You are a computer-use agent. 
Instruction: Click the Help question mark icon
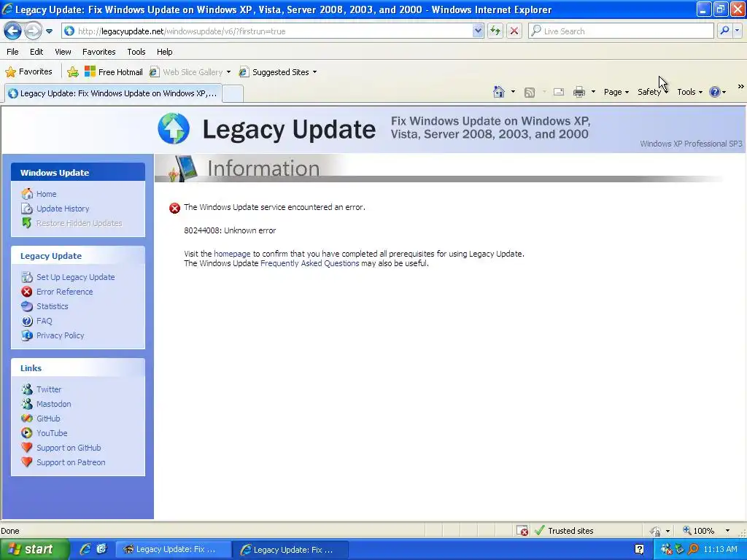(715, 92)
